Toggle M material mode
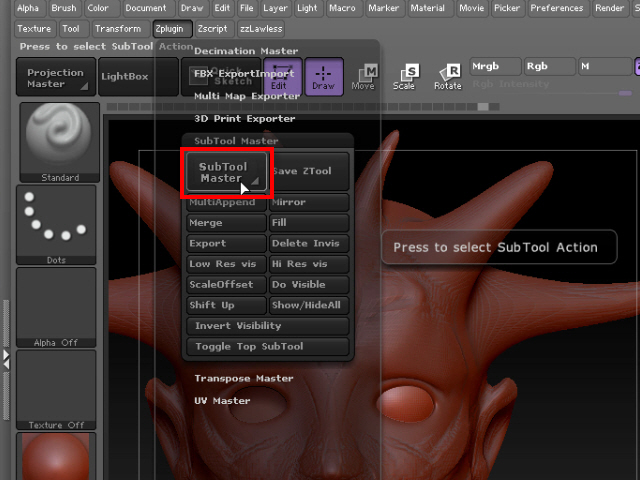Viewport: 640px width, 480px height. pyautogui.click(x=605, y=67)
